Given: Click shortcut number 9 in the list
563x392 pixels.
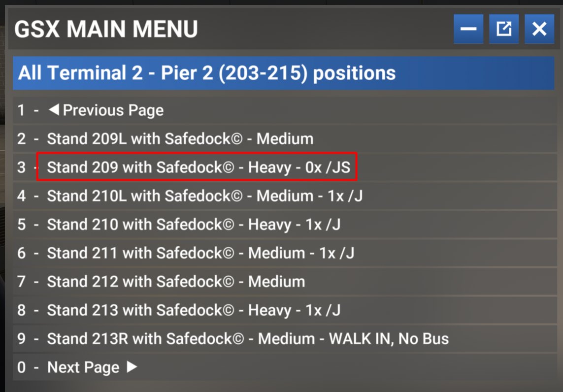Looking at the screenshot, I should (21, 339).
